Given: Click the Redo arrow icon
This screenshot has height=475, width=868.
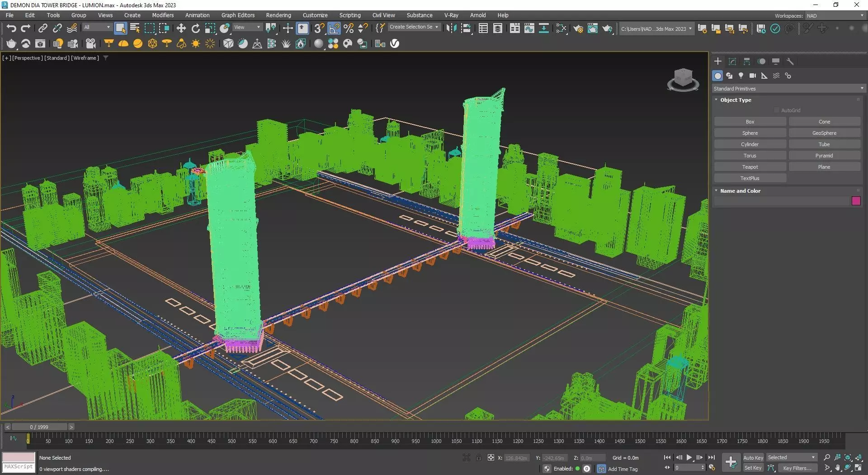Looking at the screenshot, I should (x=26, y=28).
